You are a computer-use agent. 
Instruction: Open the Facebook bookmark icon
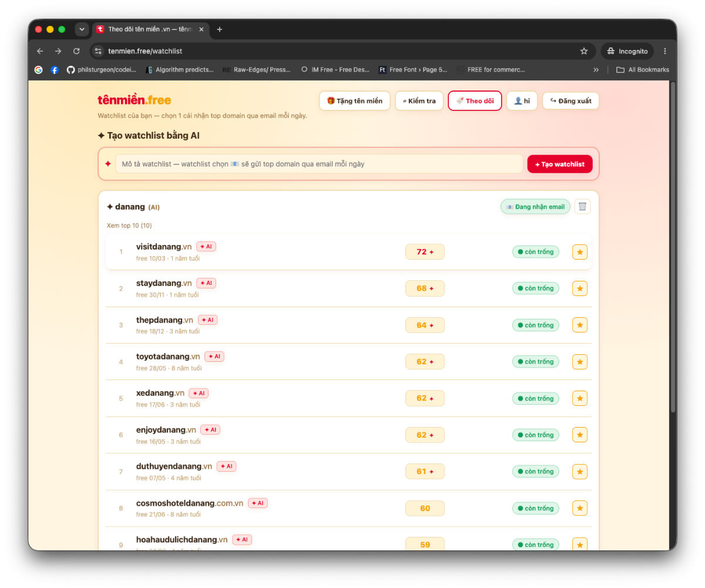tap(55, 69)
